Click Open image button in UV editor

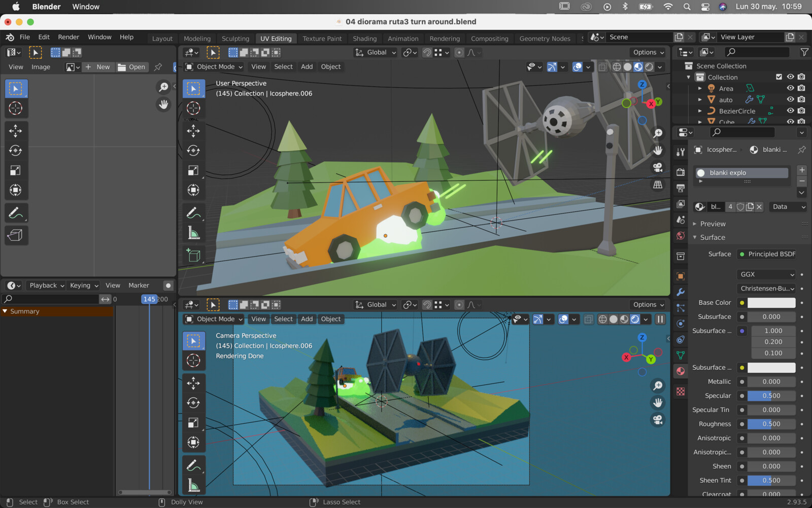pos(131,67)
